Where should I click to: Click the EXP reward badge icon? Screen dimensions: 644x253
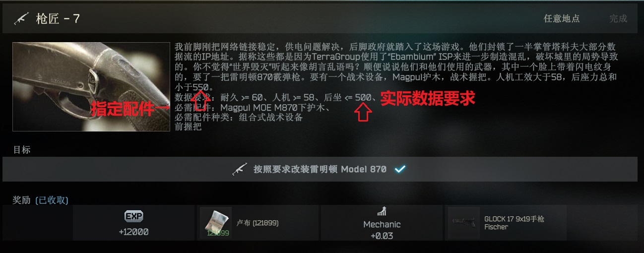(x=133, y=217)
